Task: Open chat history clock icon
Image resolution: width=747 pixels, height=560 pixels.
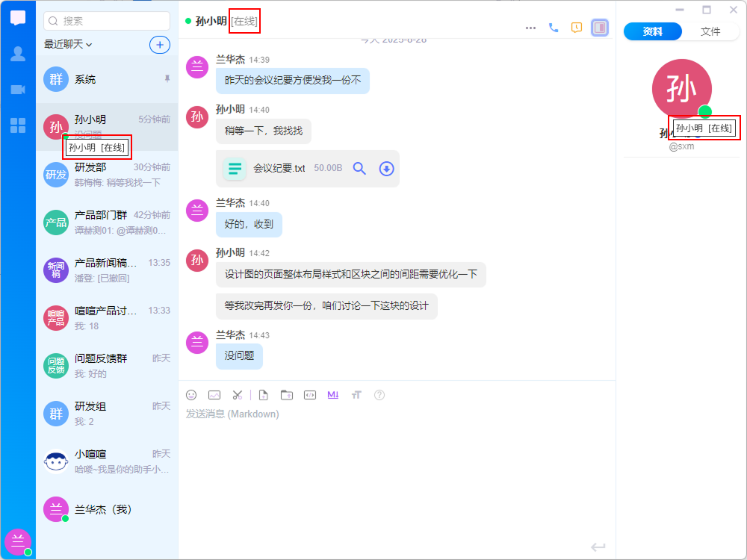Action: pyautogui.click(x=576, y=28)
